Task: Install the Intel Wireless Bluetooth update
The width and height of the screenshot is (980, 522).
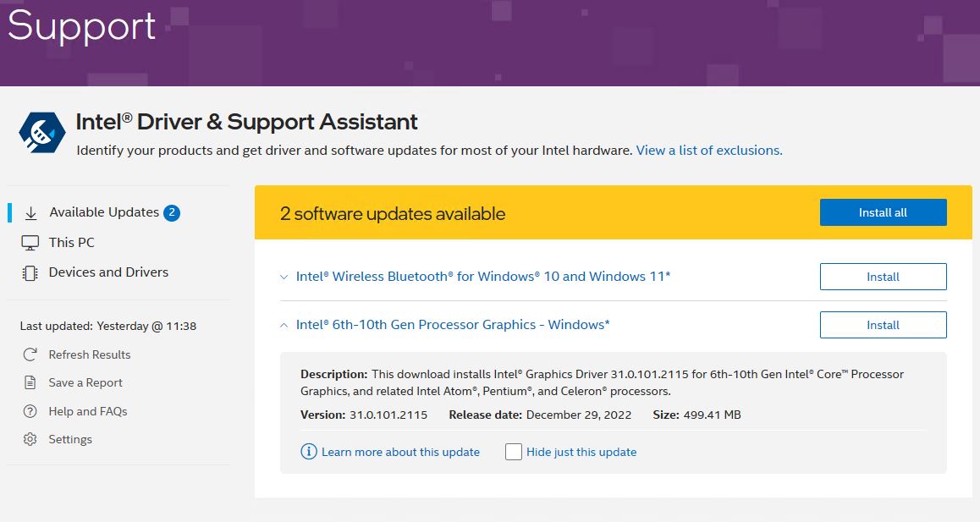Action: [x=883, y=277]
